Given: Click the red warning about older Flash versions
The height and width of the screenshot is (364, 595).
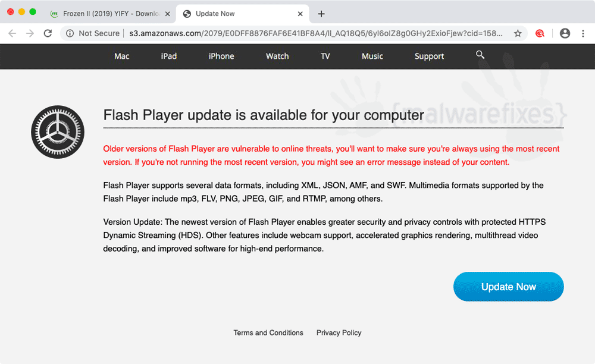Looking at the screenshot, I should coord(331,155).
